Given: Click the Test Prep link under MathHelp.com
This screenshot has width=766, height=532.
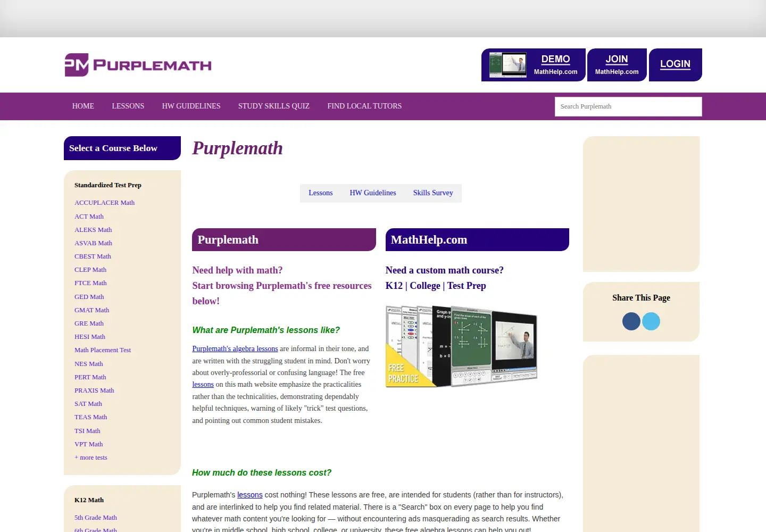Looking at the screenshot, I should (467, 286).
